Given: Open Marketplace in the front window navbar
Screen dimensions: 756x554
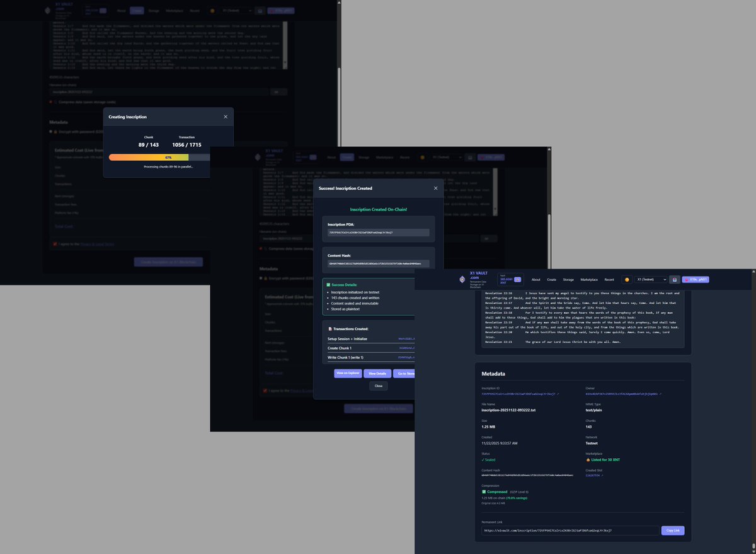Looking at the screenshot, I should pyautogui.click(x=589, y=279).
